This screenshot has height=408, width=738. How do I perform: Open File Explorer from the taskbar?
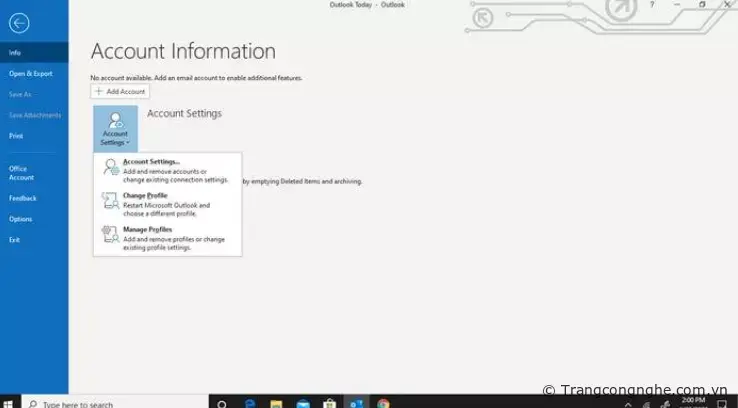[x=276, y=403]
